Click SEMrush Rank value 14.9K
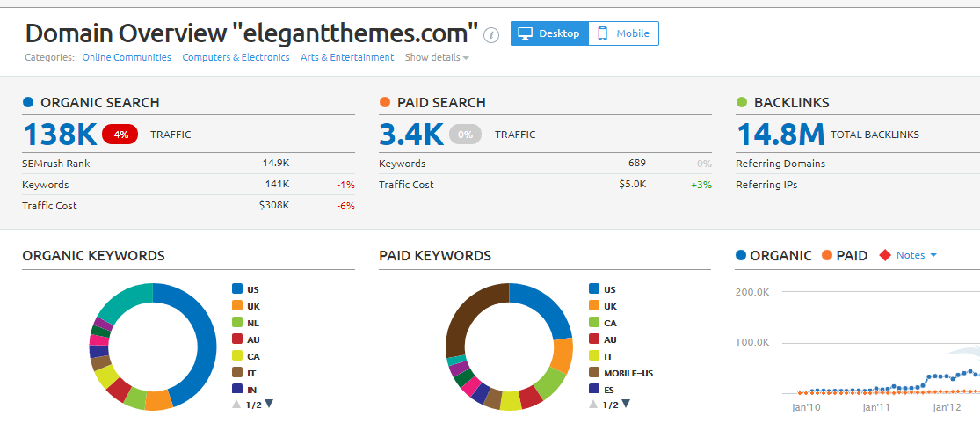 coord(276,164)
